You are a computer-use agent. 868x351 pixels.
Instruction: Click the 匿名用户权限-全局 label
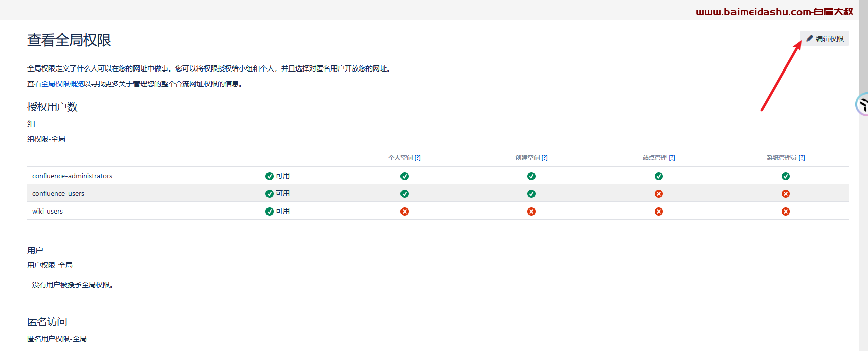57,339
